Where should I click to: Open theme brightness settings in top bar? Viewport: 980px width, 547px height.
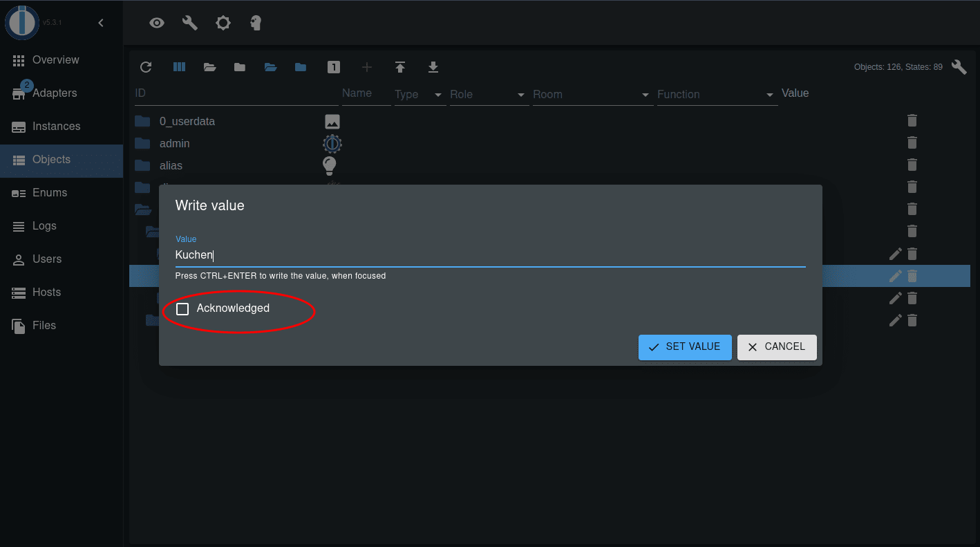[x=223, y=22]
